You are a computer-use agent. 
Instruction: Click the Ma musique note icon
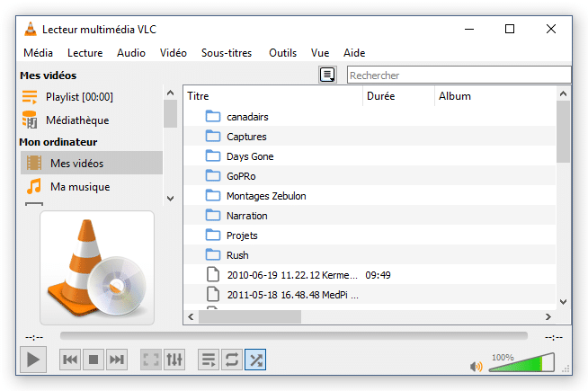[x=34, y=186]
